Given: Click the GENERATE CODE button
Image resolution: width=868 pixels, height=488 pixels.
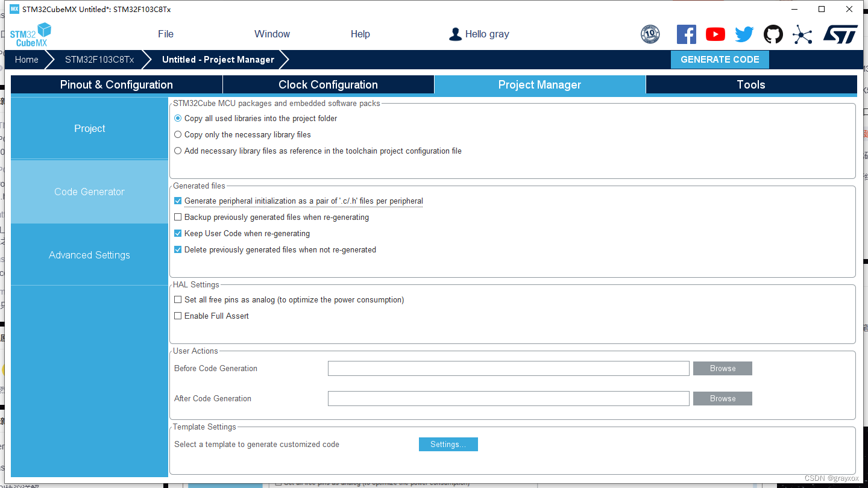Looking at the screenshot, I should click(720, 60).
